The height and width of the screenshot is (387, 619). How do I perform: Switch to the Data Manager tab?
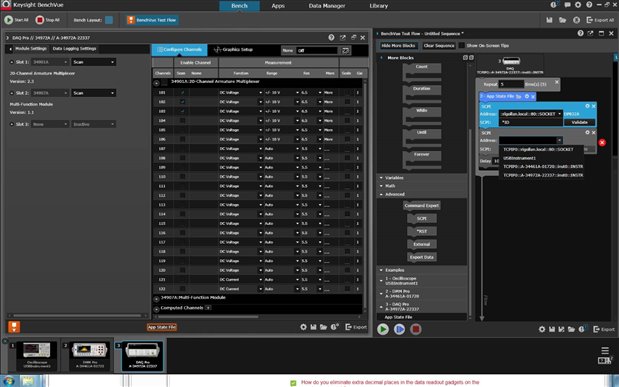click(x=326, y=6)
